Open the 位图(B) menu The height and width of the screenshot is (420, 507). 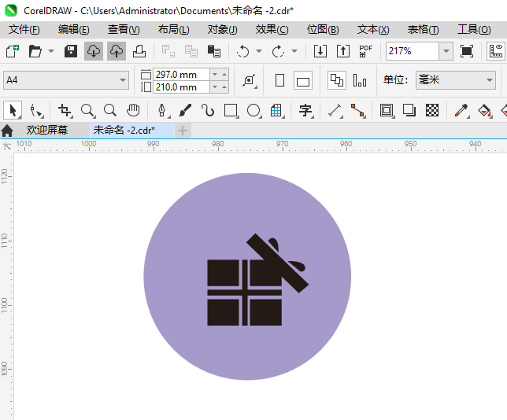click(323, 30)
